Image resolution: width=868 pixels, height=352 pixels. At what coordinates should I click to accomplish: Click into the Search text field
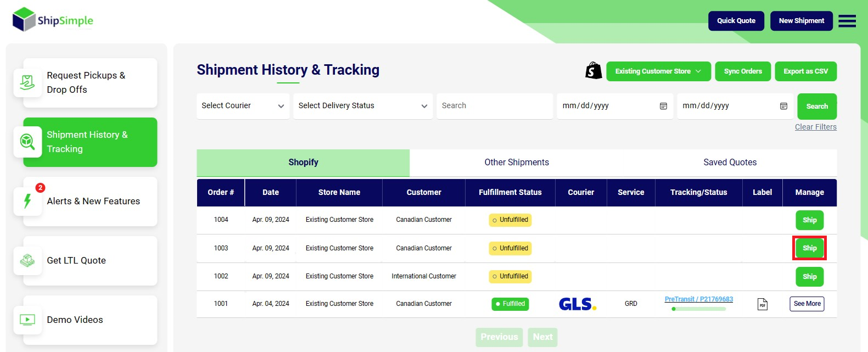[495, 106]
